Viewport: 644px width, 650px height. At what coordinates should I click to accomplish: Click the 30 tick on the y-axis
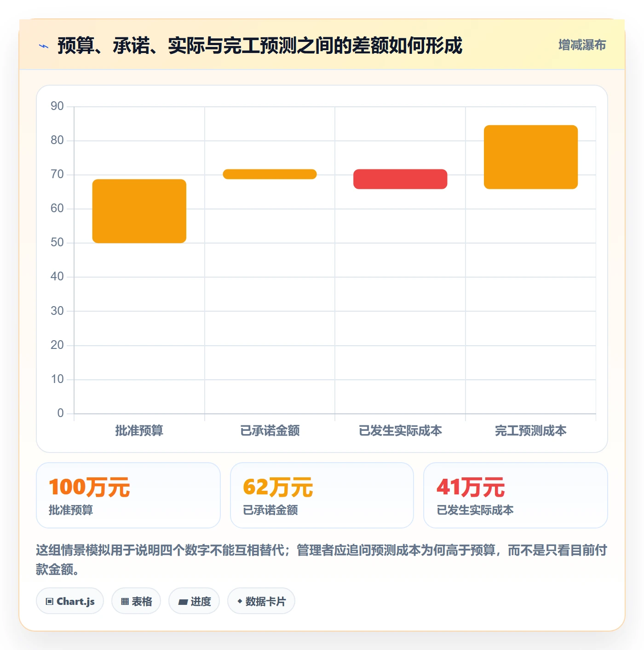point(57,311)
